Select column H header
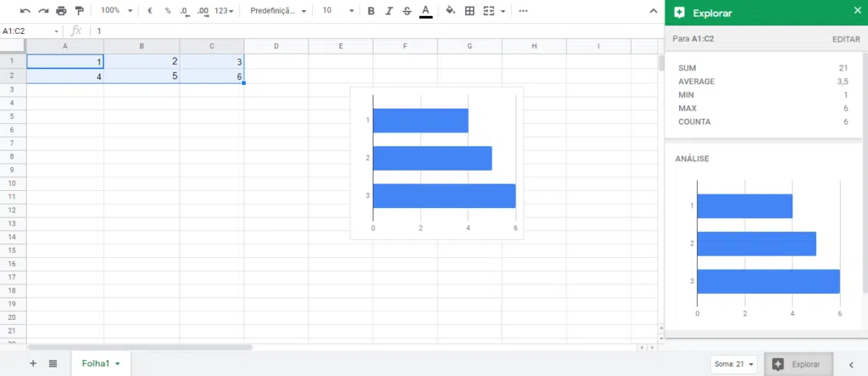 pyautogui.click(x=534, y=46)
